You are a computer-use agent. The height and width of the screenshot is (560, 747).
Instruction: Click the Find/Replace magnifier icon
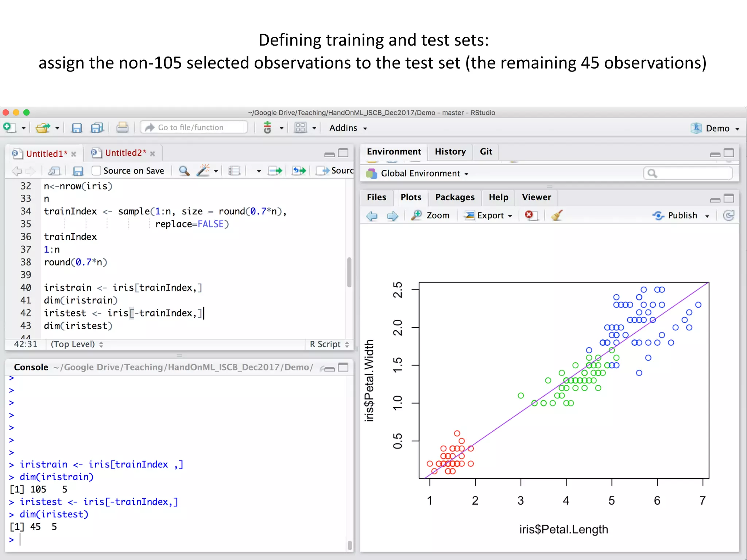184,171
